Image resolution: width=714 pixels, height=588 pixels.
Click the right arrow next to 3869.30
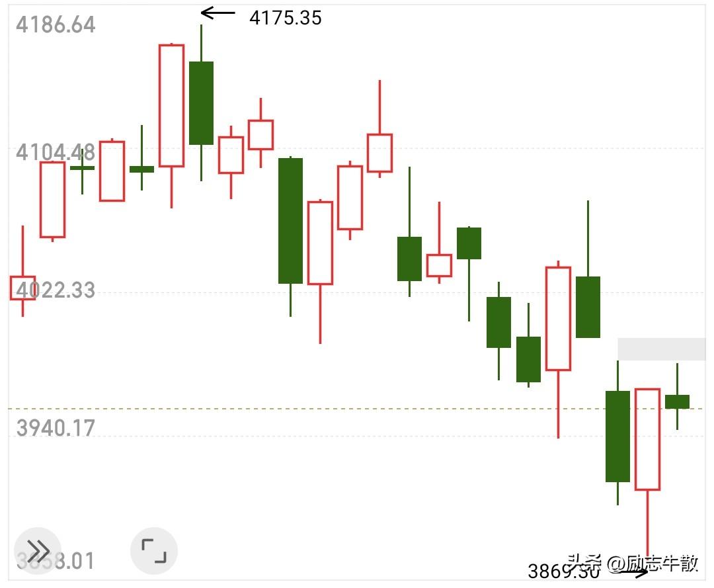pyautogui.click(x=633, y=573)
